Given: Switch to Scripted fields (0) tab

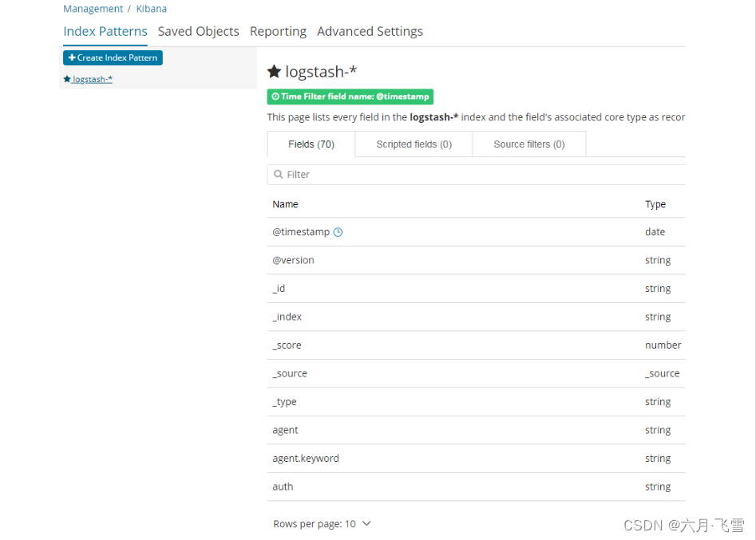Looking at the screenshot, I should coord(414,144).
